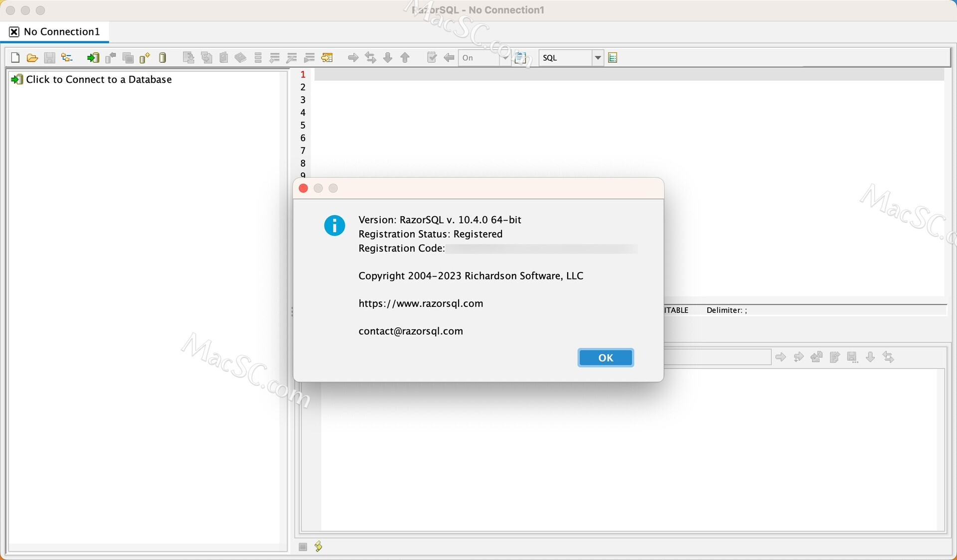Click the yellow lightning icon at bottom

click(x=319, y=547)
